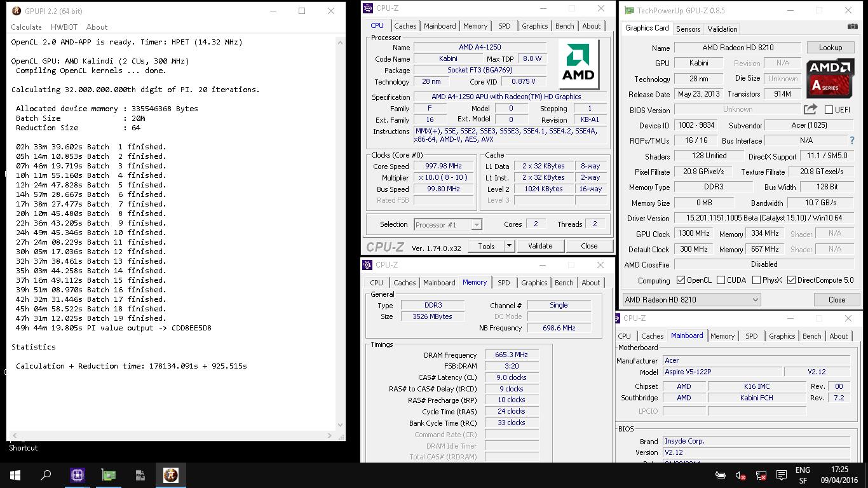The height and width of the screenshot is (488, 868).
Task: Open the taskbar search icon
Action: tap(46, 475)
